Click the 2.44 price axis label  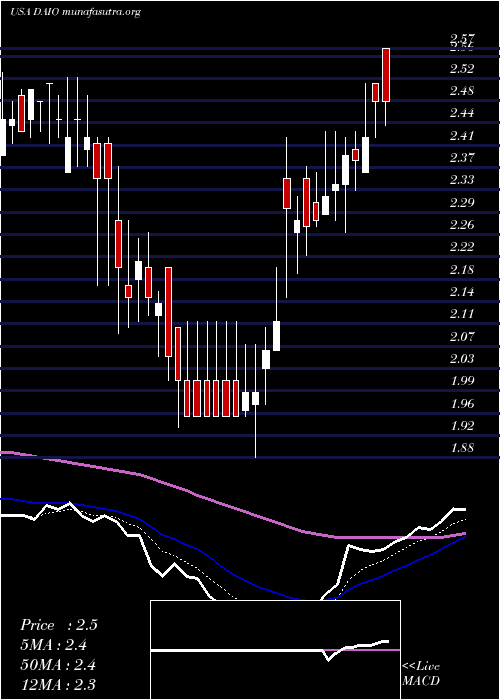click(462, 113)
